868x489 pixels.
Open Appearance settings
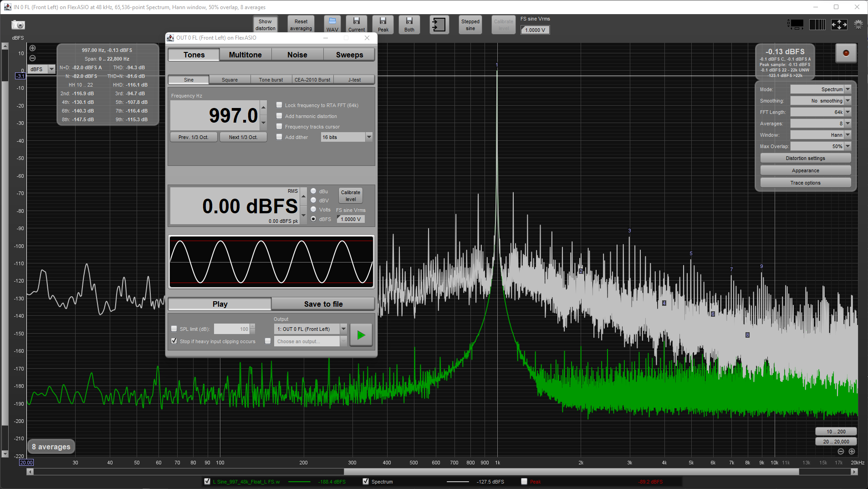(x=805, y=170)
